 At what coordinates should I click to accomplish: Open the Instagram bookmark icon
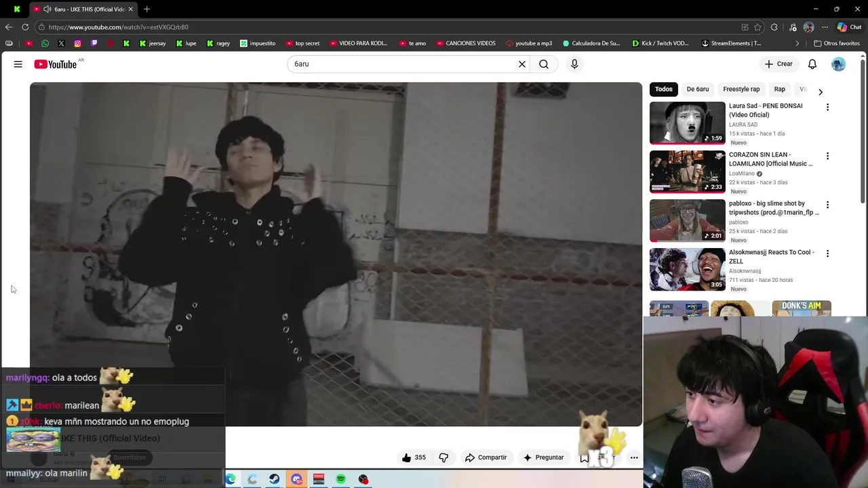(77, 43)
